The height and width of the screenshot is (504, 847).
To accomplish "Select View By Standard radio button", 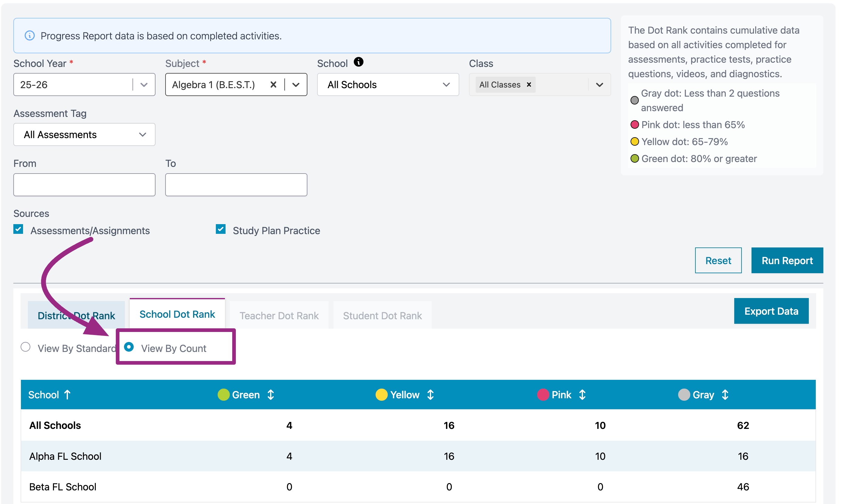I will [x=25, y=347].
